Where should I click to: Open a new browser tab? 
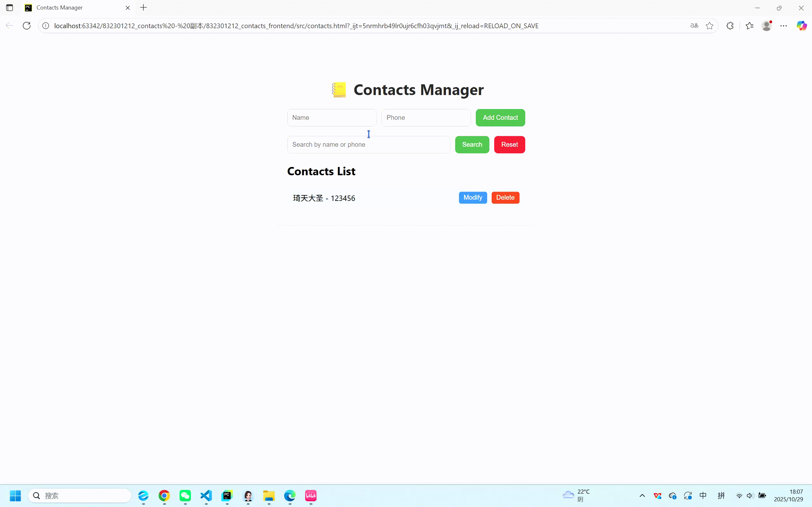point(144,8)
